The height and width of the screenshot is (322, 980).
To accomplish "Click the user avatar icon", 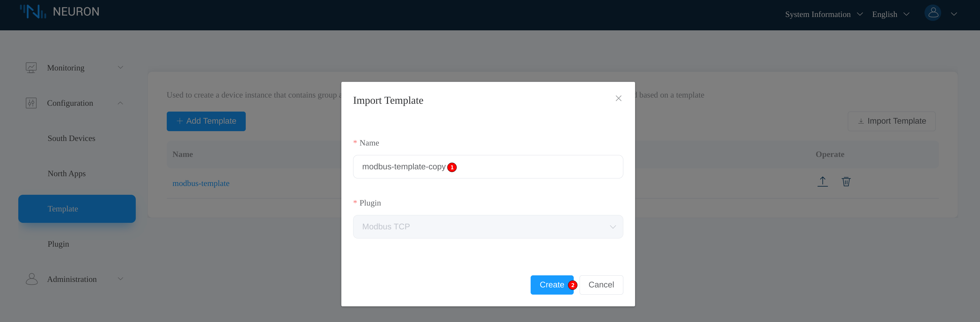I will coord(932,13).
